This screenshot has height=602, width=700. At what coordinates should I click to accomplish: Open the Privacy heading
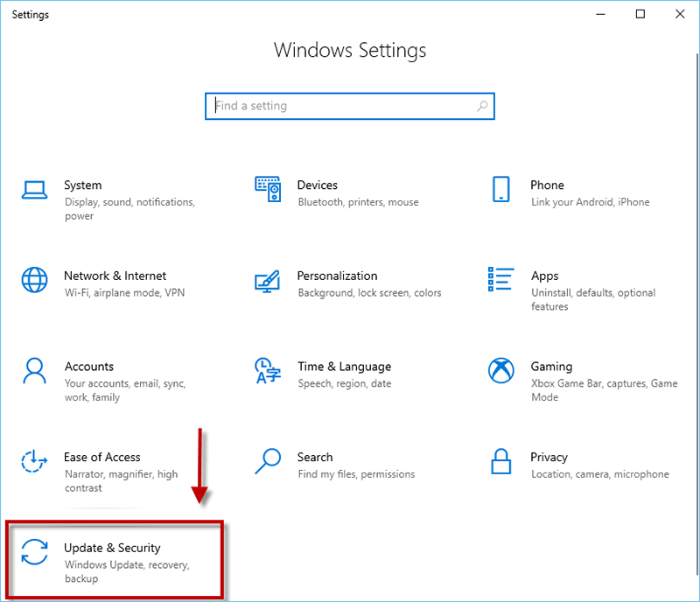pyautogui.click(x=549, y=458)
